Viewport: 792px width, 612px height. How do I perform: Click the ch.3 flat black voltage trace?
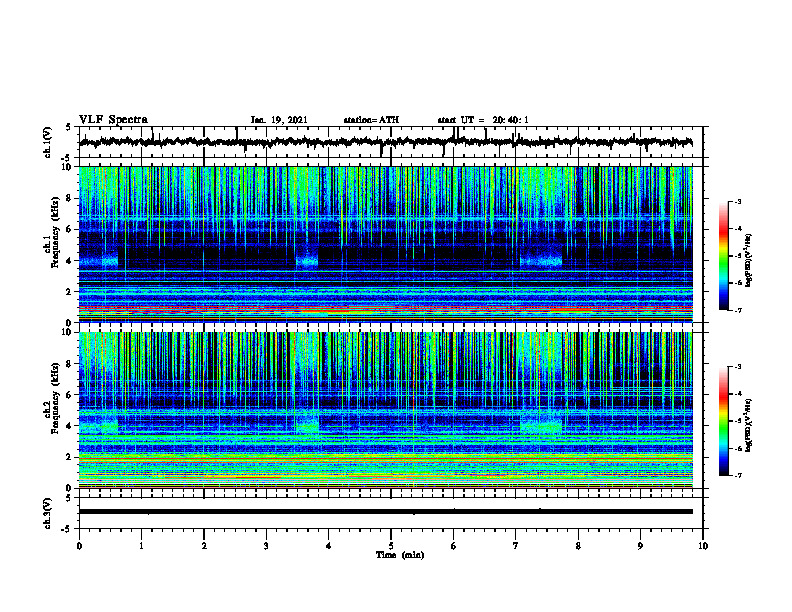pyautogui.click(x=386, y=512)
